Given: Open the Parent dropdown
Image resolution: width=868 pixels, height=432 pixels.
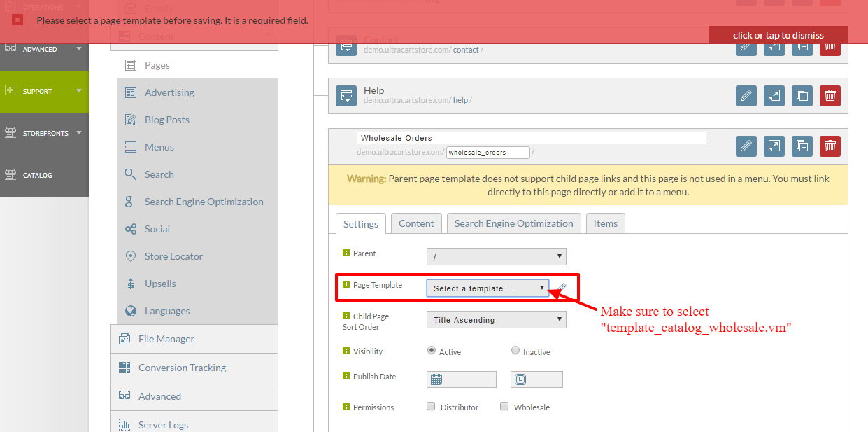Looking at the screenshot, I should tap(497, 256).
